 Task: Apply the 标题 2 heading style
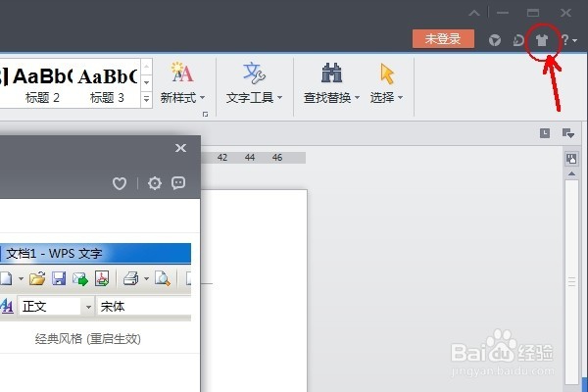(42, 85)
